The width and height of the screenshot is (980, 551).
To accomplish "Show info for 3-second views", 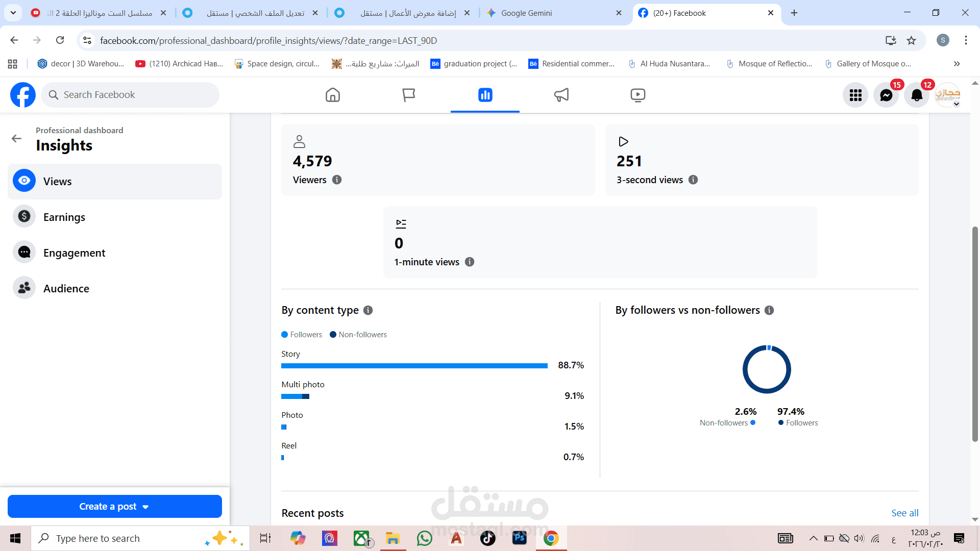I will click(x=693, y=180).
